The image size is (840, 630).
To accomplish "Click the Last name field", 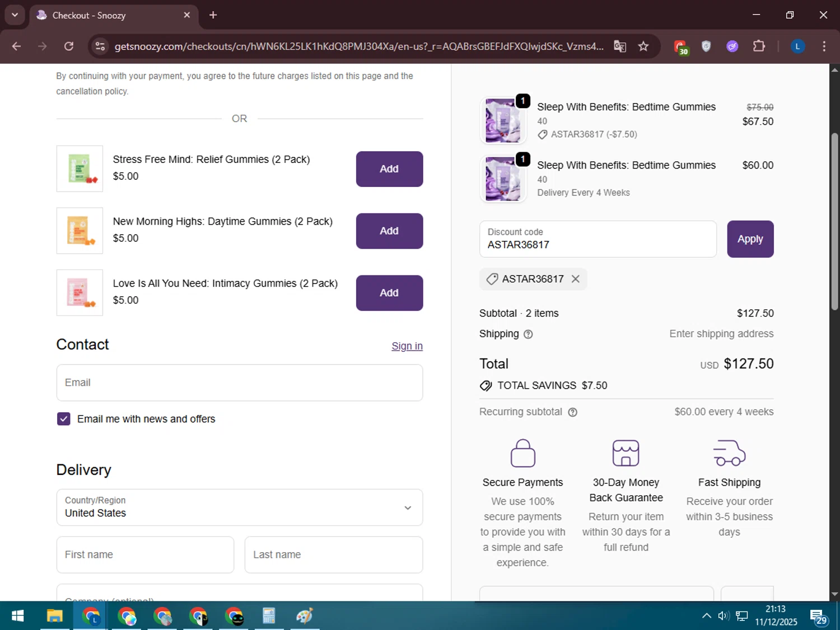I will [x=334, y=554].
